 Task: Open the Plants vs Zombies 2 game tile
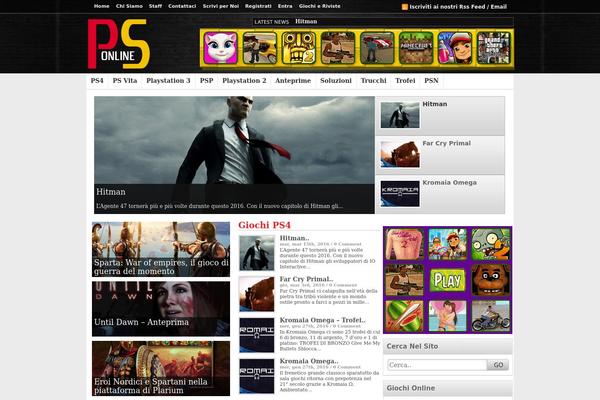click(x=491, y=244)
